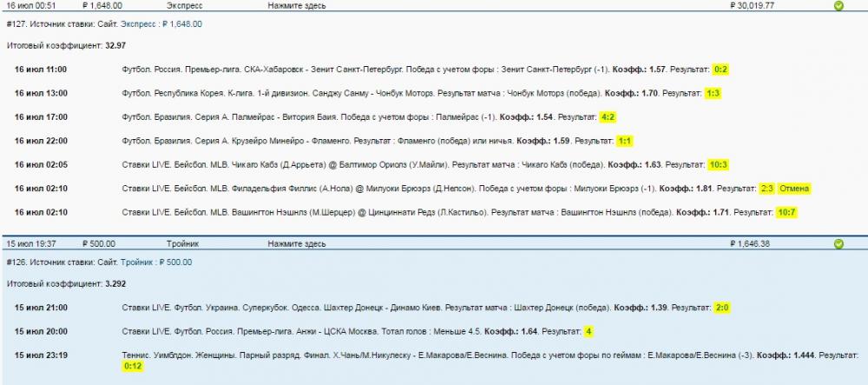Click the highlighted 0:2 result for Зенит match

pyautogui.click(x=720, y=69)
